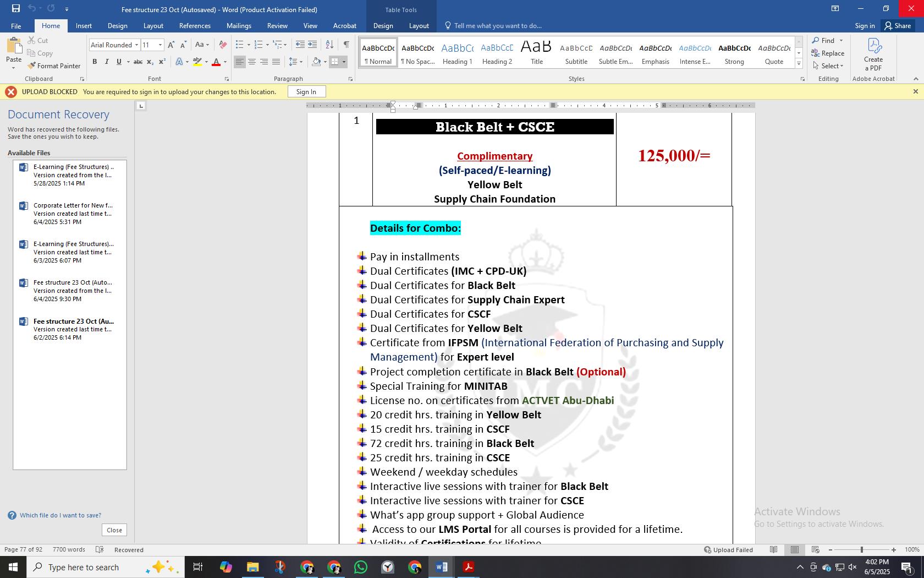Apply superscript formatting

pyautogui.click(x=162, y=62)
